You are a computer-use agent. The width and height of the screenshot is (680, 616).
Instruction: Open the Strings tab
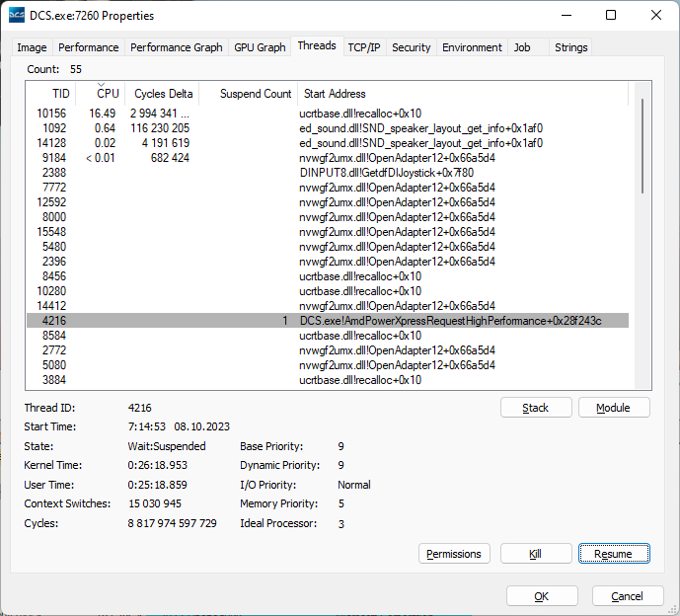[x=571, y=47]
